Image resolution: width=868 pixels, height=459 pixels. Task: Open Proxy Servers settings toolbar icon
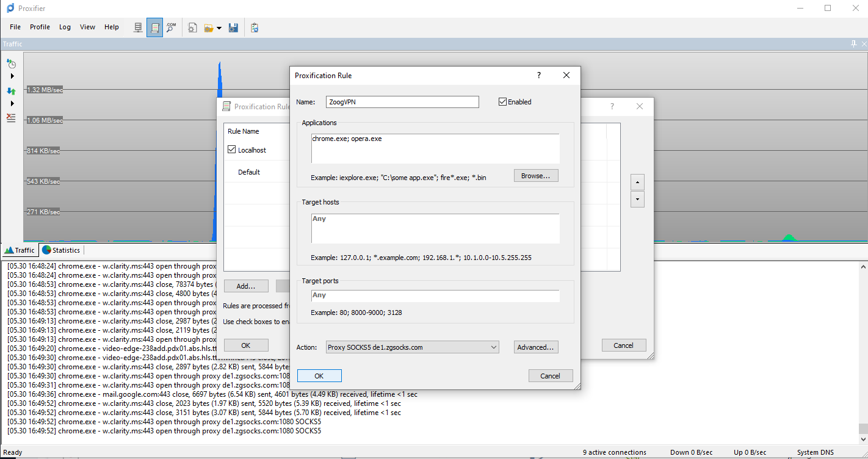(139, 27)
